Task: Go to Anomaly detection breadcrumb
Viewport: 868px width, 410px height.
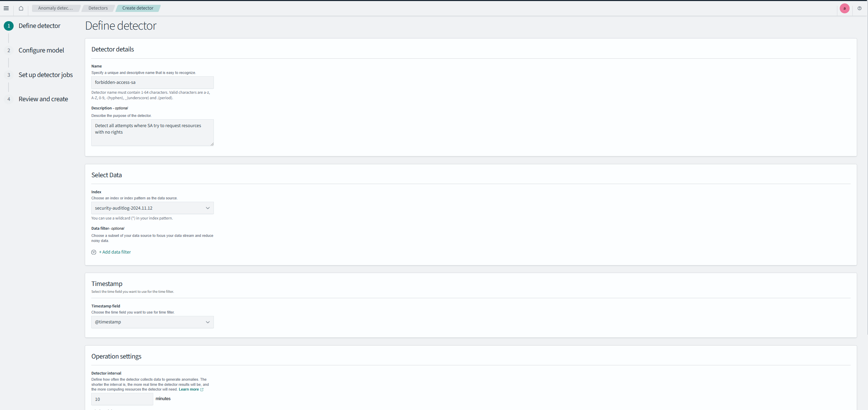Action: point(56,8)
